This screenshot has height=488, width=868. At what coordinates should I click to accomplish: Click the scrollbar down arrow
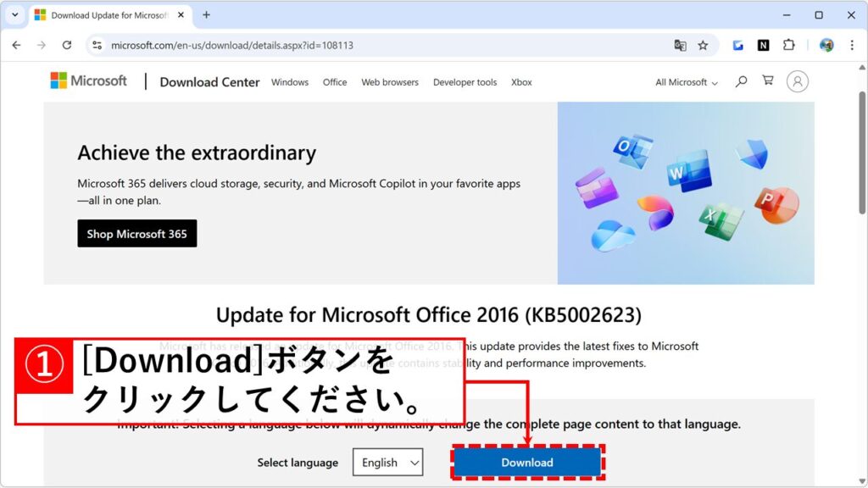(x=862, y=481)
